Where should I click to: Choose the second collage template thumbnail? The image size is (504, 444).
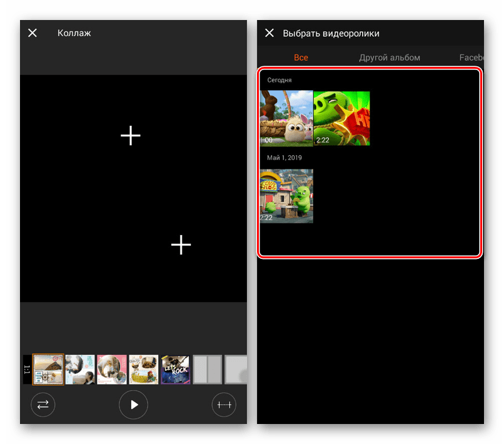pyautogui.click(x=80, y=370)
